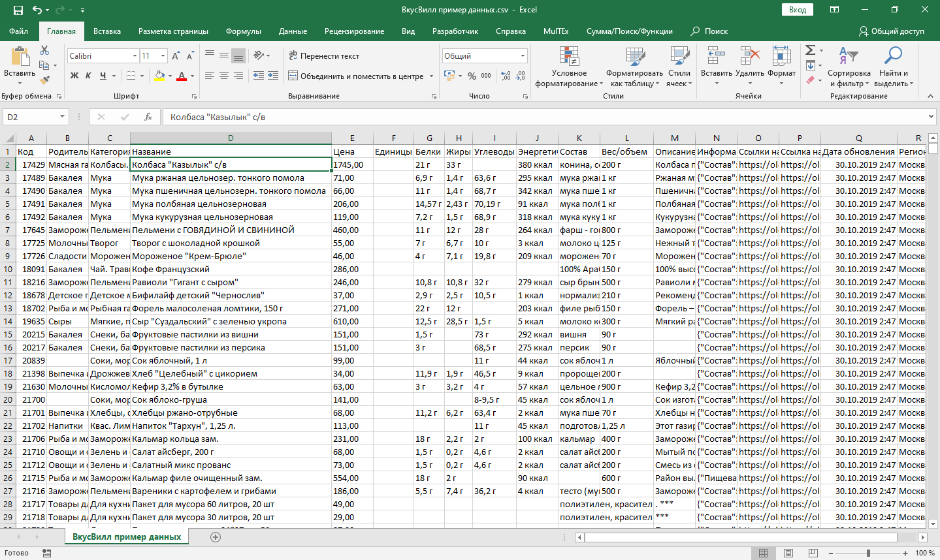Expand merge and center options arrow

(x=431, y=76)
